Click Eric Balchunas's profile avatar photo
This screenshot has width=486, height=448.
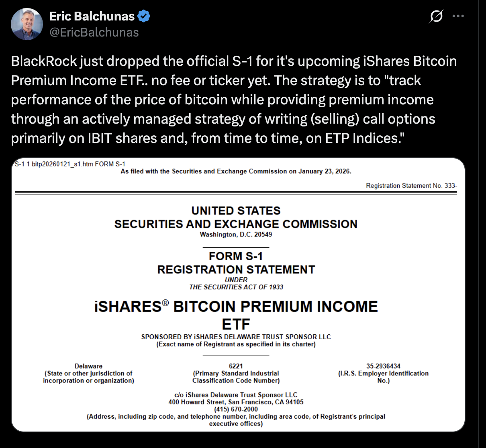click(27, 24)
